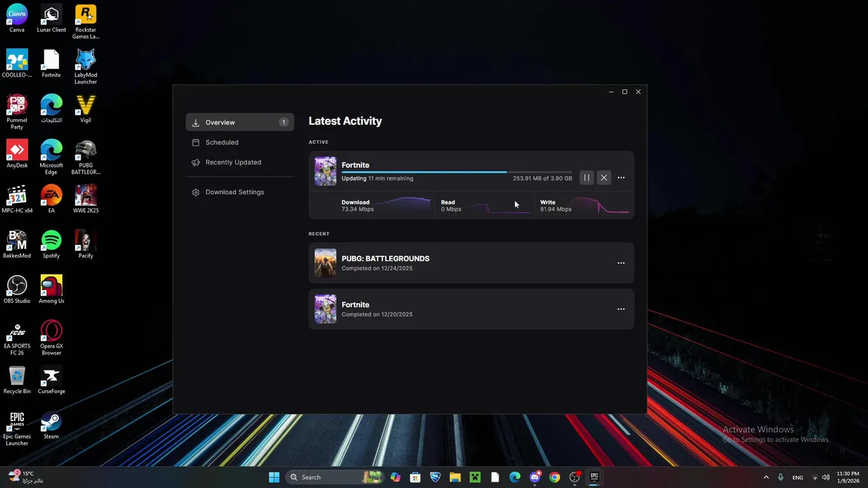This screenshot has height=488, width=868.
Task: Select the MPC-HC x64 shortcut
Action: pos(17,199)
